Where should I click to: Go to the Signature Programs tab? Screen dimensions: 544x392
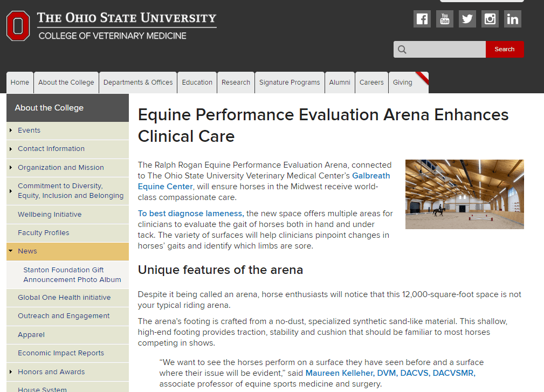point(290,82)
